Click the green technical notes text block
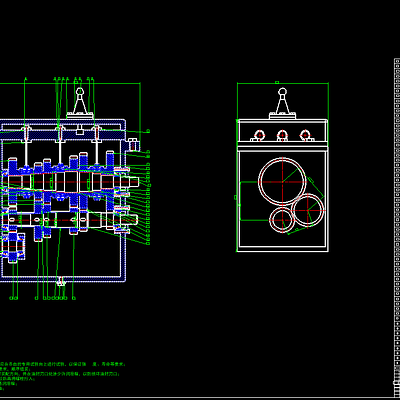Screen dimensions: 400x400 point(62,376)
